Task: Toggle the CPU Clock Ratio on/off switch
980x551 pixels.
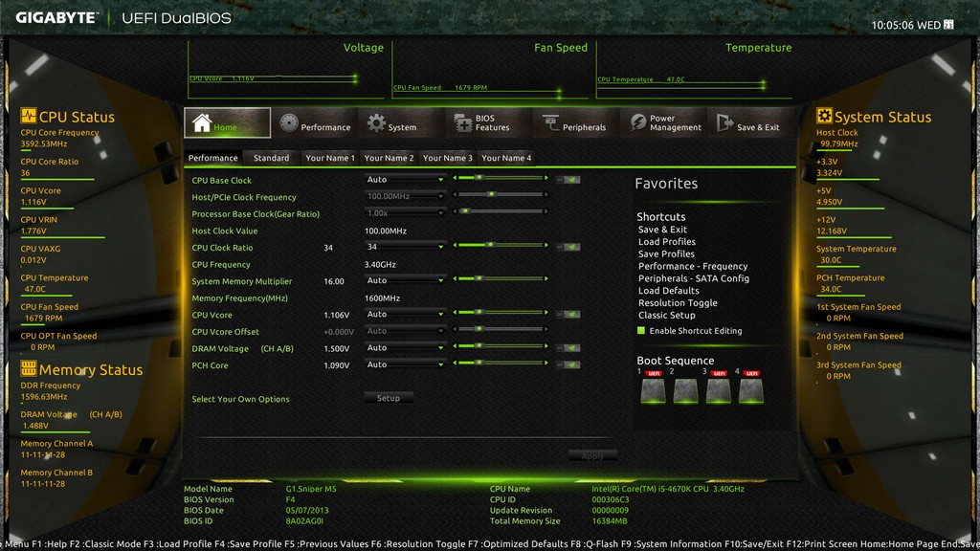Action: 568,248
